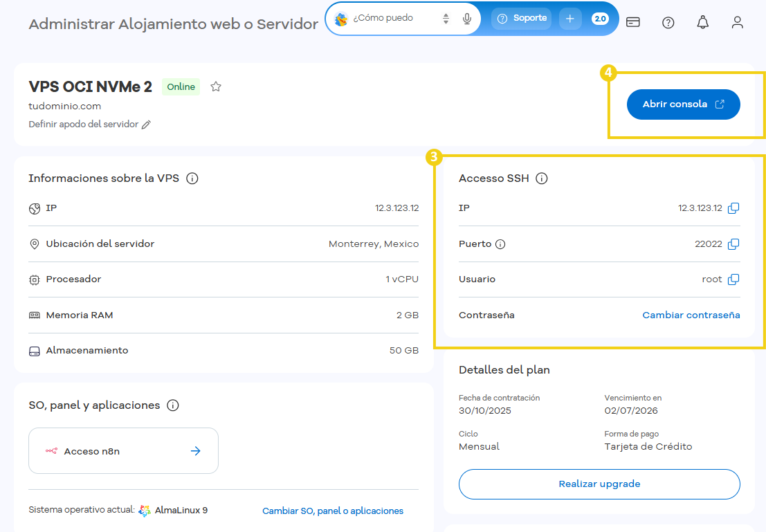Screen dimensions: 766x532
Task: Click the microphone icon in the search bar
Action: tap(467, 19)
